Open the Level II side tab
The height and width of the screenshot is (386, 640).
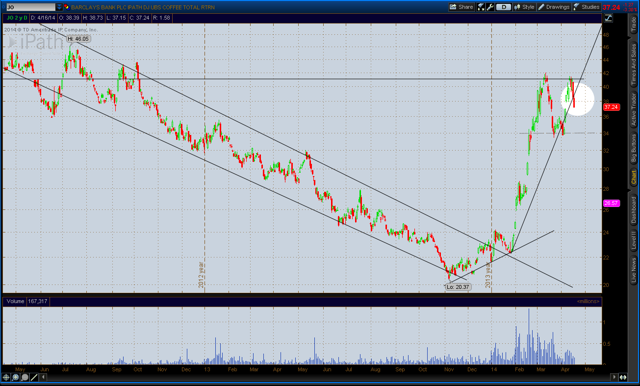pyautogui.click(x=633, y=241)
